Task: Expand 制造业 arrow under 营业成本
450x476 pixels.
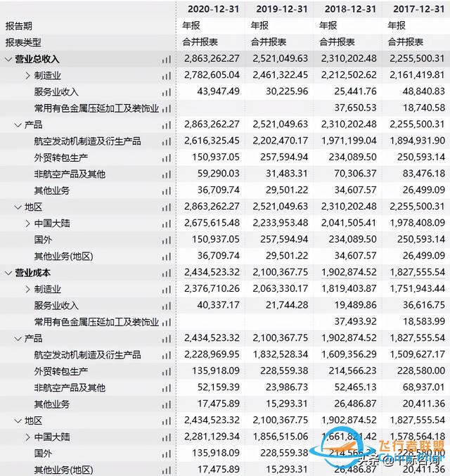Action: (27, 289)
